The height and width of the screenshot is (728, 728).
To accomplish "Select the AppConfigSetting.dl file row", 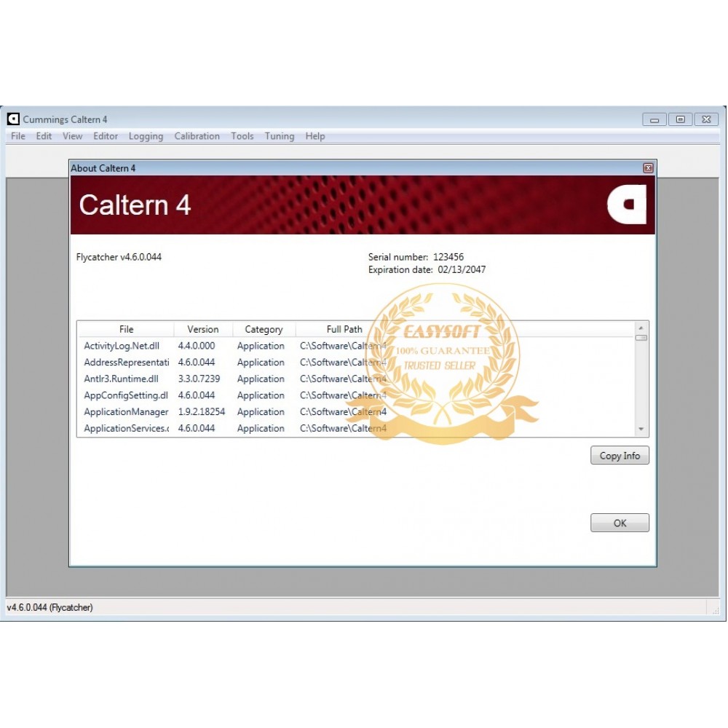I will pos(357,395).
